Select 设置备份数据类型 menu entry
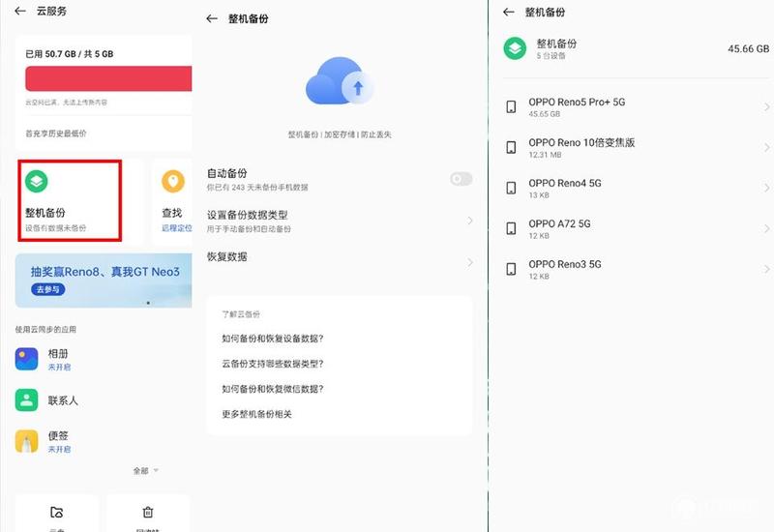Screen dimensions: 774x532 pyautogui.click(x=340, y=221)
